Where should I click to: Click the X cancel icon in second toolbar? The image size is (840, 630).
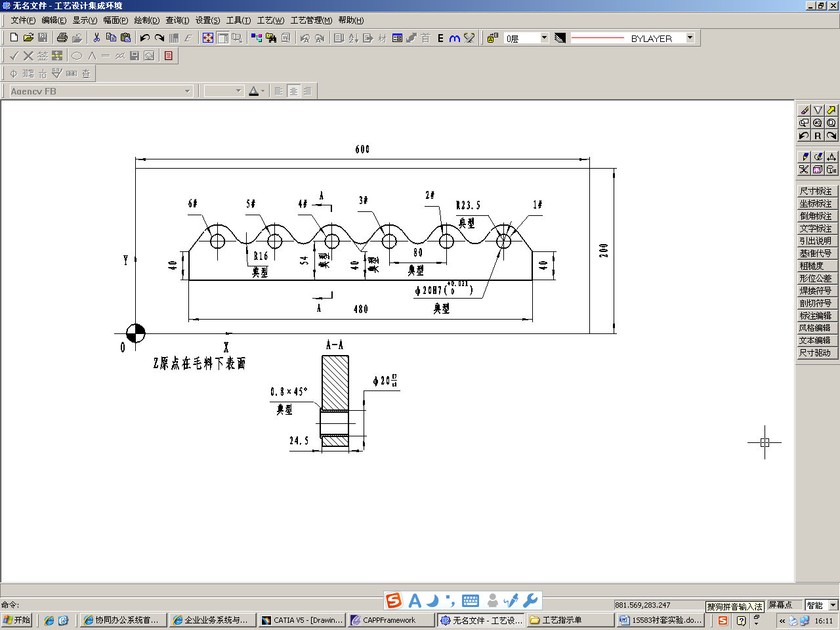pos(28,56)
